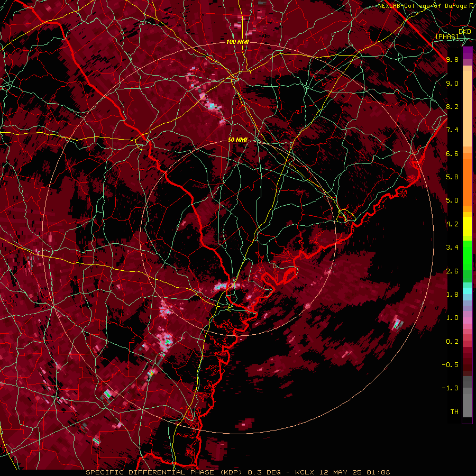
Task: Pick the 4.2 scale label
Action: 452,224
